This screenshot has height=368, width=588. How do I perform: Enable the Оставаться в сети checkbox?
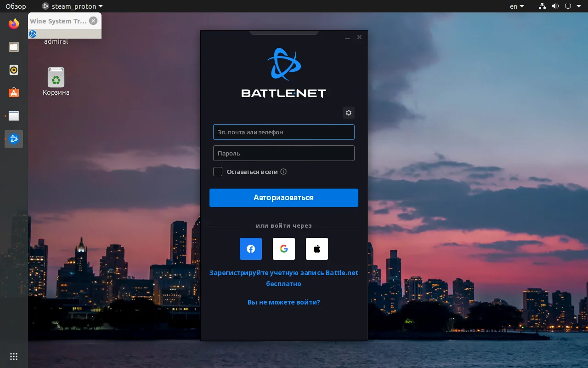pos(217,172)
